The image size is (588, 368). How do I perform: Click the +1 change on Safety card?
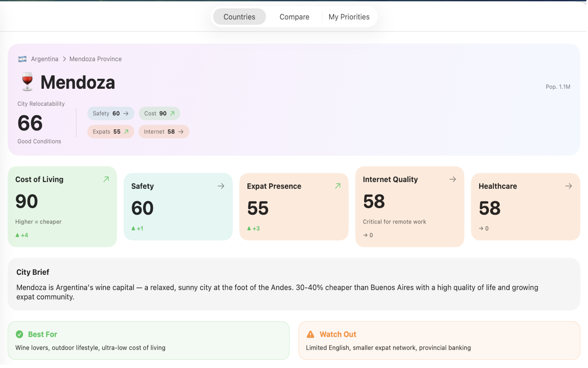tap(137, 229)
